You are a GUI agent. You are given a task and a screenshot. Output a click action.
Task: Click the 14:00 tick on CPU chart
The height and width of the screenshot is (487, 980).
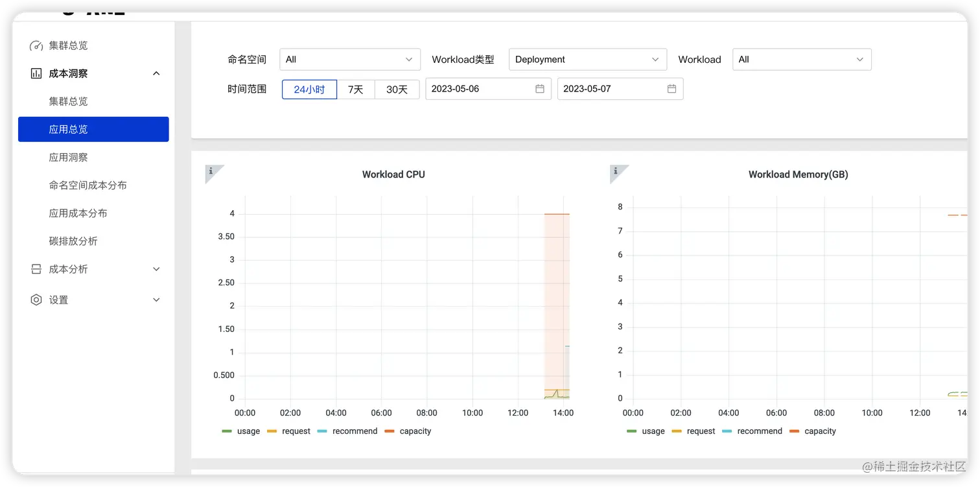(563, 413)
